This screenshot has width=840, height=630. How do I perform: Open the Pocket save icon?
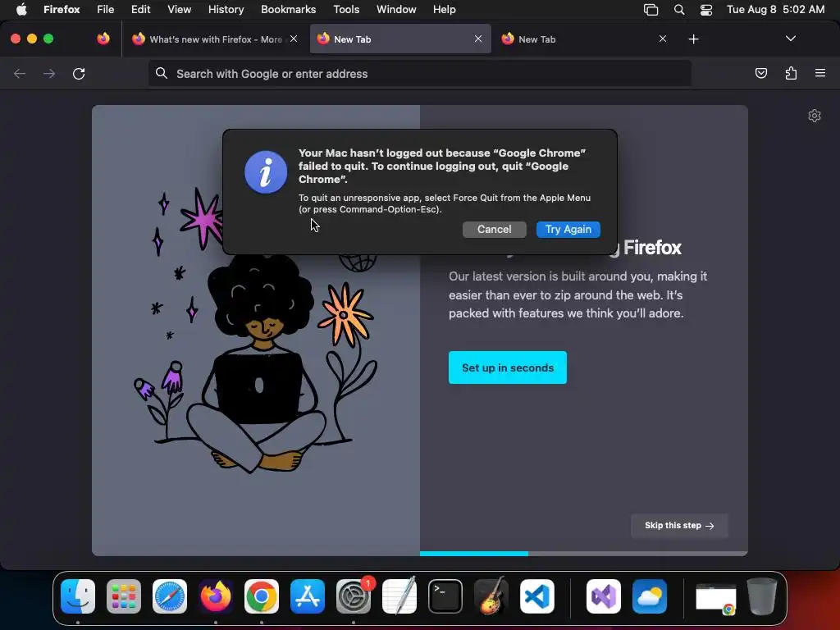[x=760, y=73]
